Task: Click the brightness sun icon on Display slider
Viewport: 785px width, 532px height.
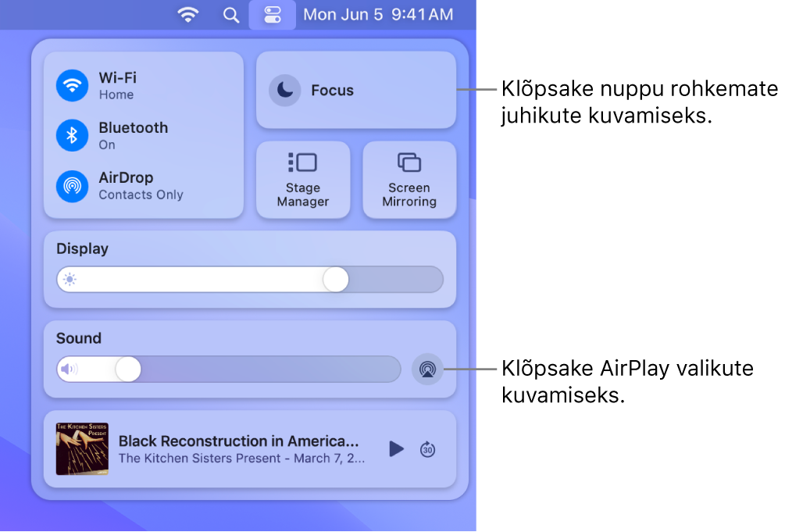Action: click(x=70, y=279)
